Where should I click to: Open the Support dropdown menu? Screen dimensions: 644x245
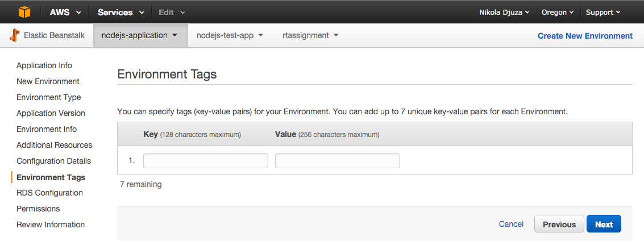pyautogui.click(x=603, y=13)
